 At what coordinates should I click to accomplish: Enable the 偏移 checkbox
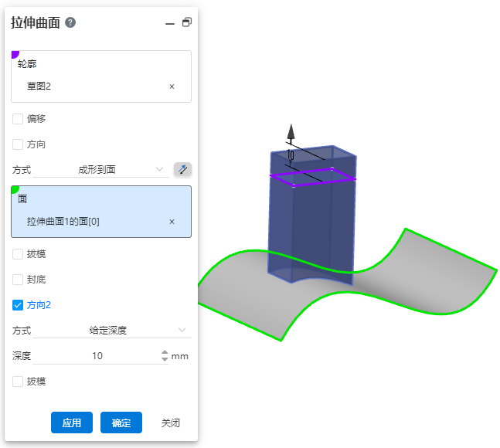pos(18,119)
